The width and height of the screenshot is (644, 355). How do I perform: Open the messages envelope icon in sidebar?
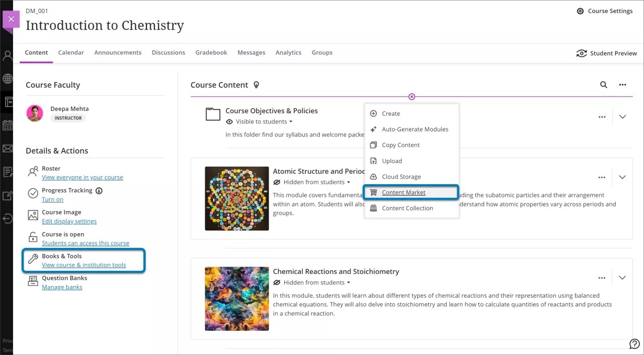(x=8, y=149)
